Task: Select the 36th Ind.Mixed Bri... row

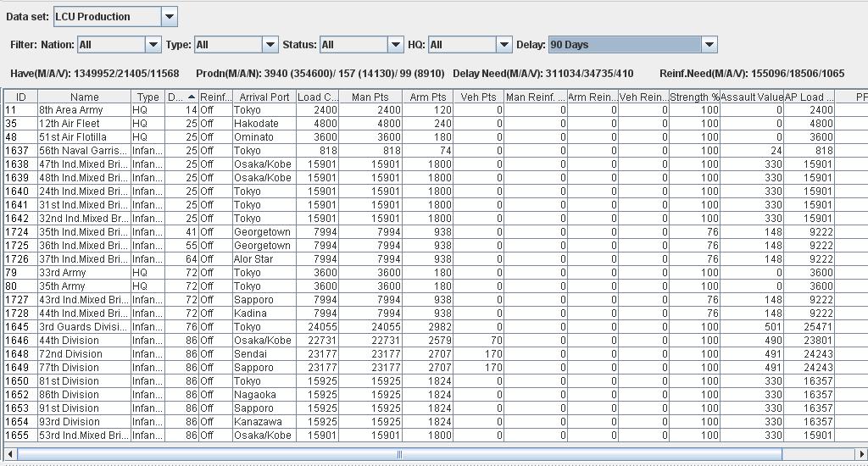Action: [436, 246]
